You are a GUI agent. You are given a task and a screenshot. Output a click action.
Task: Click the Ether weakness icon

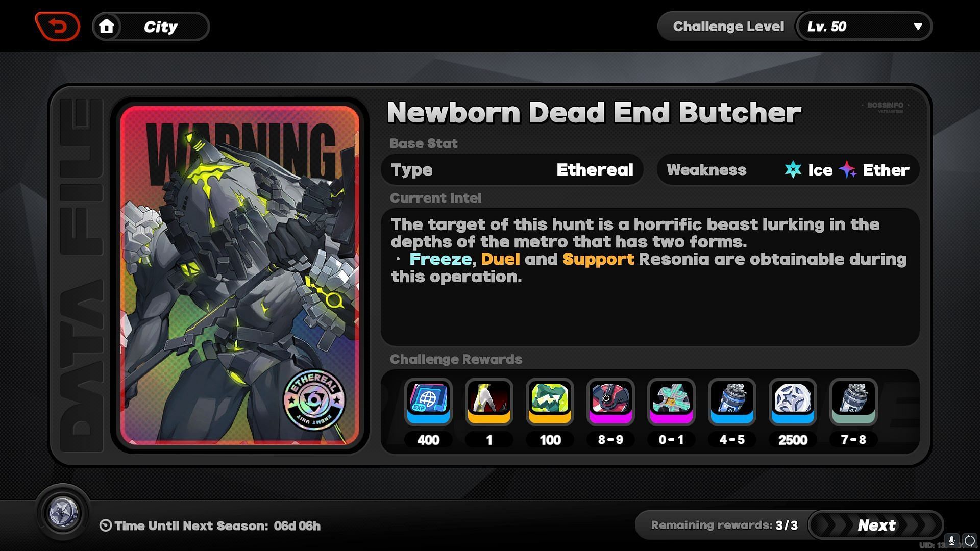coord(848,169)
